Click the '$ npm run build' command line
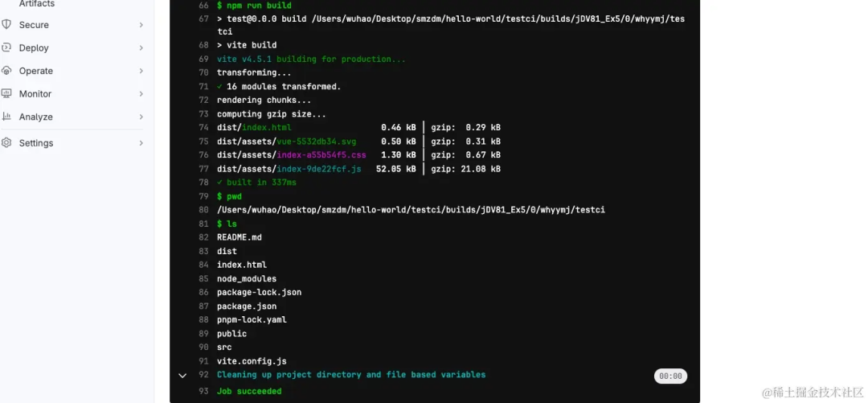 (x=254, y=6)
